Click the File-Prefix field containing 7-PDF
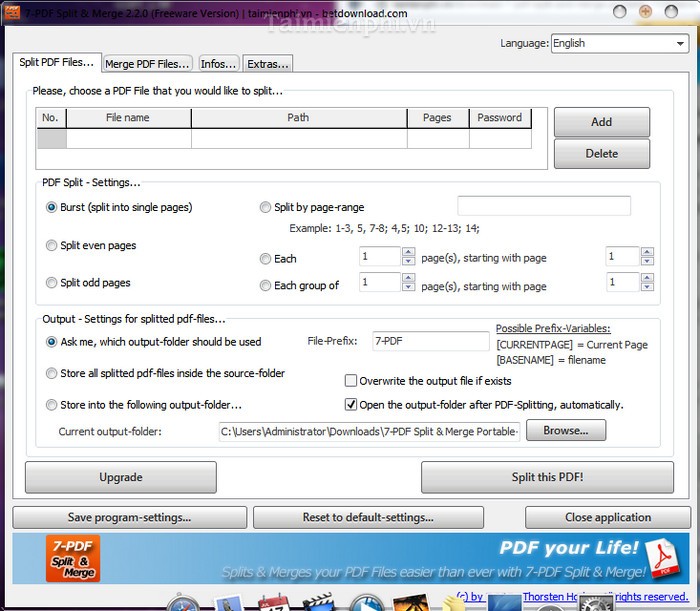The image size is (700, 611). coord(430,341)
